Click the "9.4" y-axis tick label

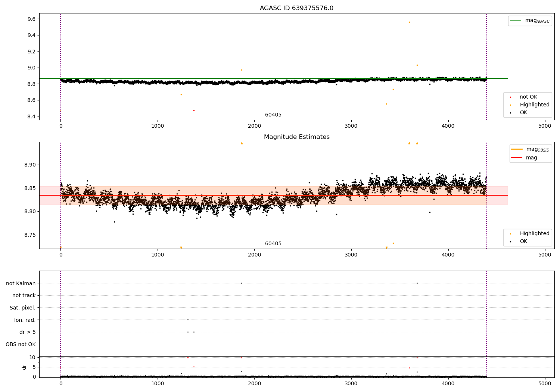coord(31,35)
